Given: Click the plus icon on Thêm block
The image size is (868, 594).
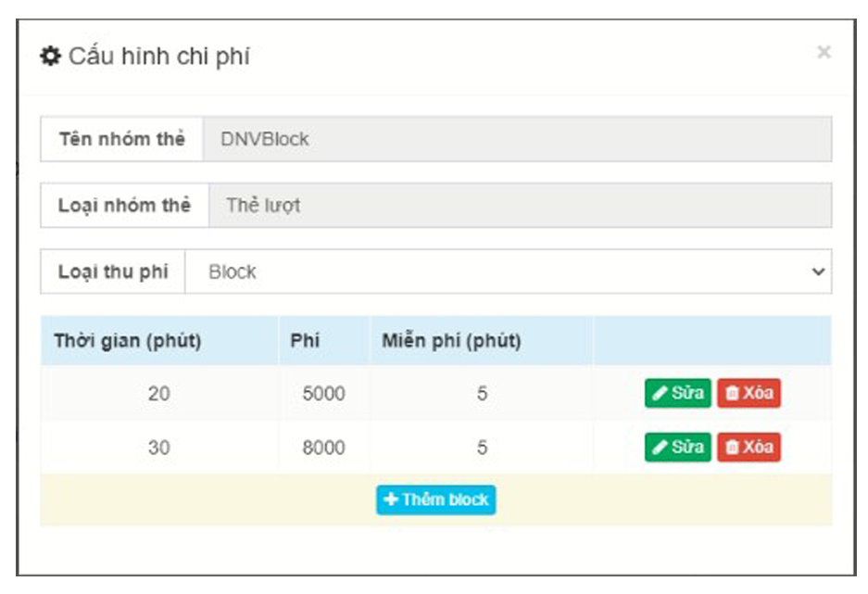Looking at the screenshot, I should [391, 499].
